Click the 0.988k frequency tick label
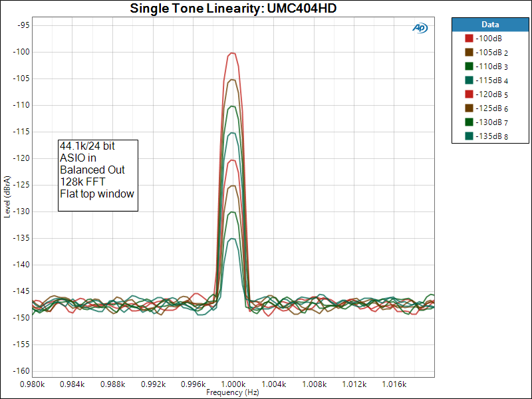 point(112,384)
